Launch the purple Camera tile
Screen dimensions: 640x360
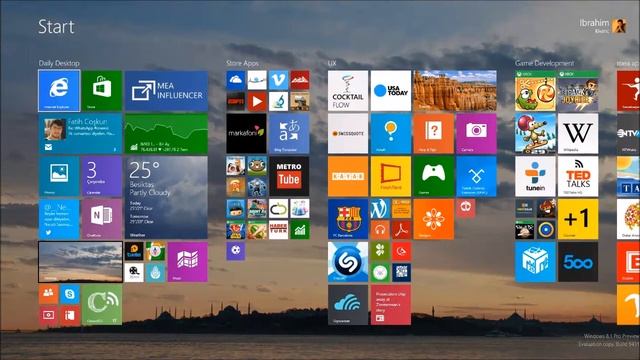(476, 133)
